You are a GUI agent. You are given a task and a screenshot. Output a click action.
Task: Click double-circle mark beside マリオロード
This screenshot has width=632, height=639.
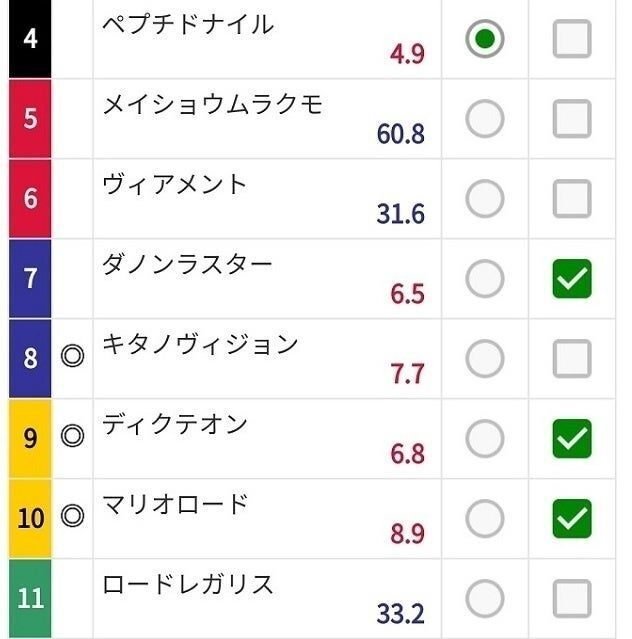tap(72, 516)
